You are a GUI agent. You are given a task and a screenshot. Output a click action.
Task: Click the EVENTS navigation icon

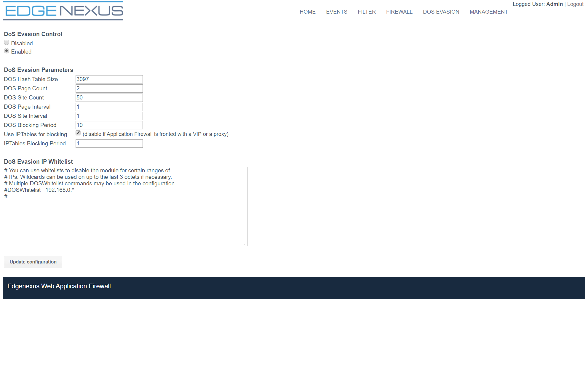coord(337,12)
